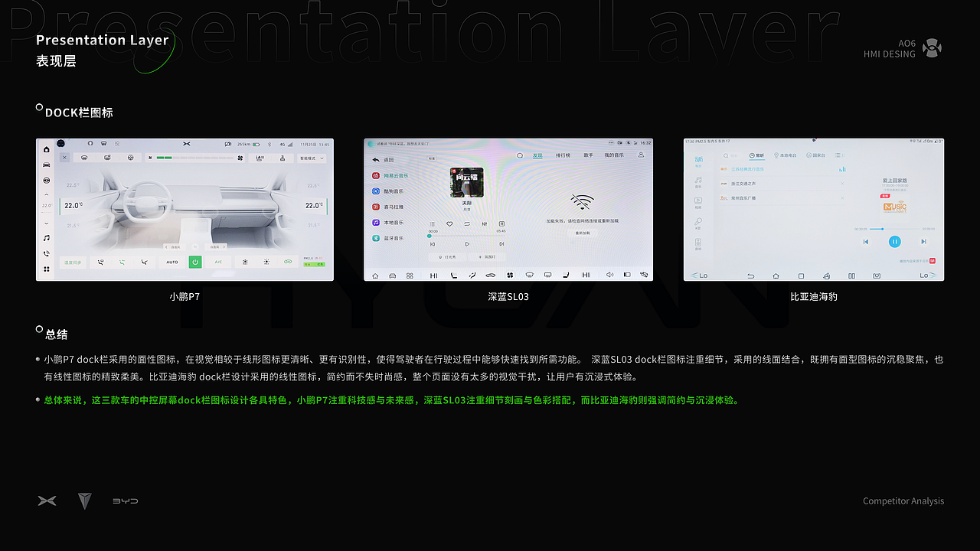Toggle air recirculation icon in Xpeng panel
The image size is (980, 551).
[x=288, y=262]
